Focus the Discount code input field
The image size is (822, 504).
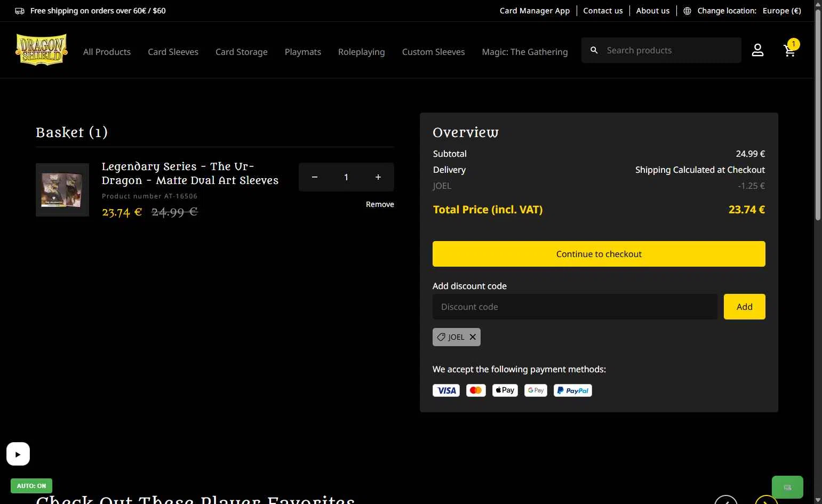click(575, 307)
